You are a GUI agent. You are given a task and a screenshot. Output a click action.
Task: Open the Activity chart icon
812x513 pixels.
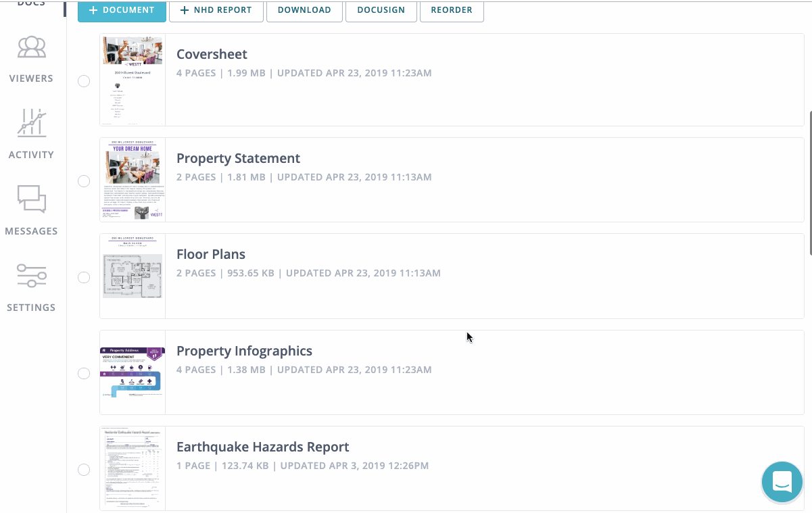click(31, 123)
